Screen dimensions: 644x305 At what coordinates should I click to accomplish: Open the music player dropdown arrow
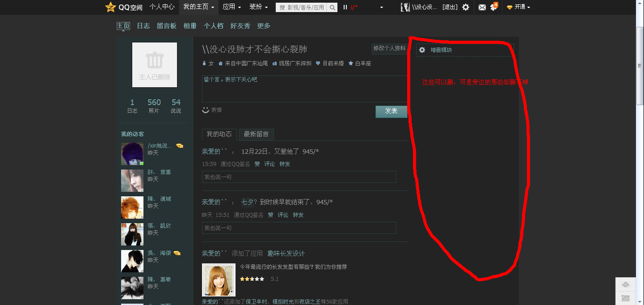pos(381,7)
